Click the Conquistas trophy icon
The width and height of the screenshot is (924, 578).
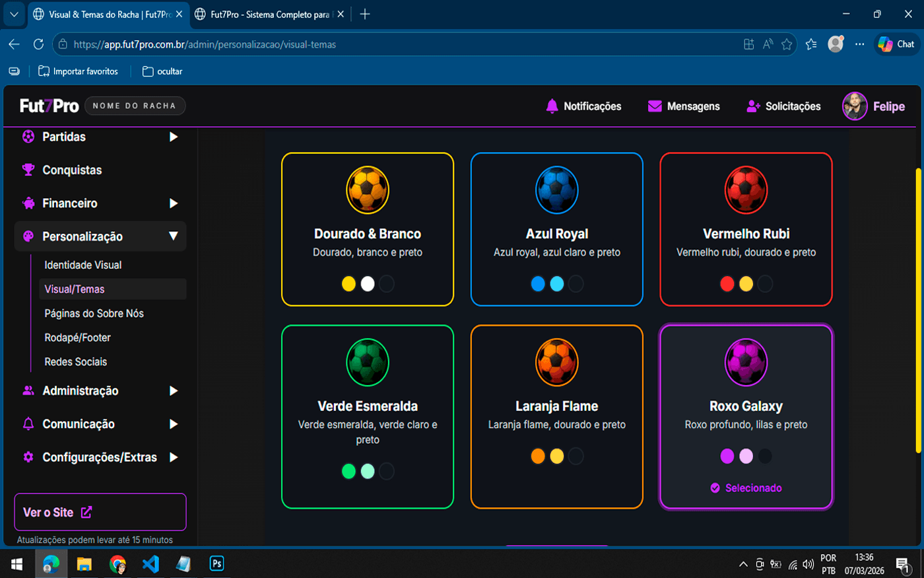pos(28,170)
